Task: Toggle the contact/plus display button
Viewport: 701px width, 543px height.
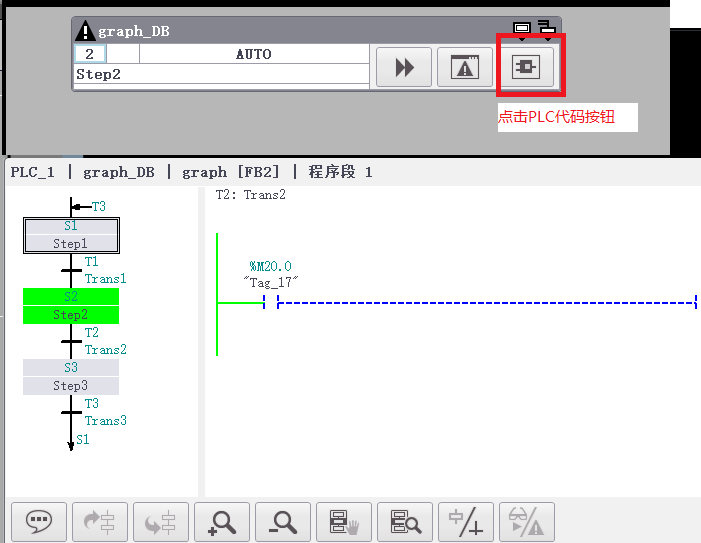Action: [466, 522]
